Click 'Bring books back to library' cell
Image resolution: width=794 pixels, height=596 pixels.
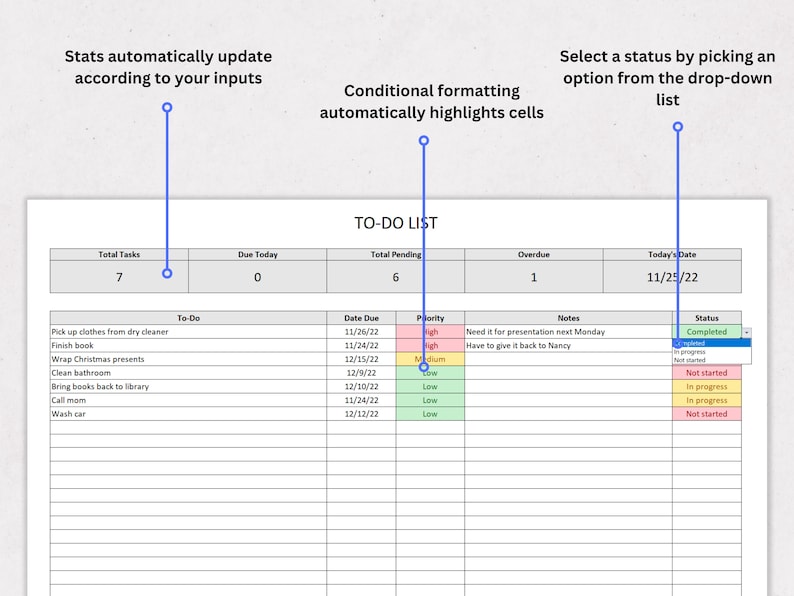click(188, 386)
